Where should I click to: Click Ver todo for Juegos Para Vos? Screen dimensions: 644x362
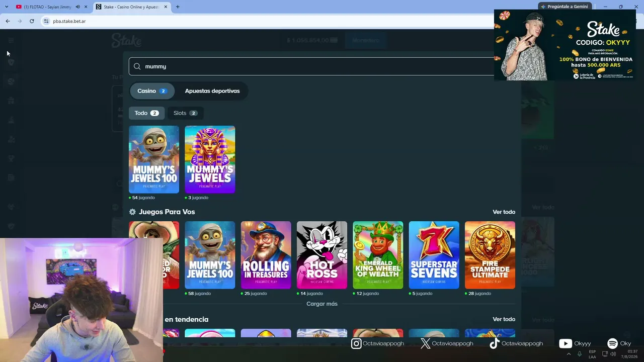pyautogui.click(x=504, y=212)
